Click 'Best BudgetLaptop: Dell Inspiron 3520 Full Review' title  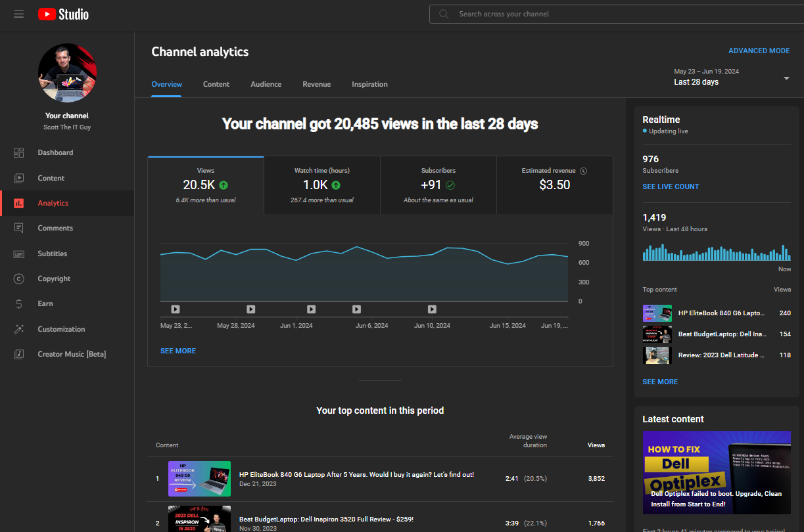[326, 519]
